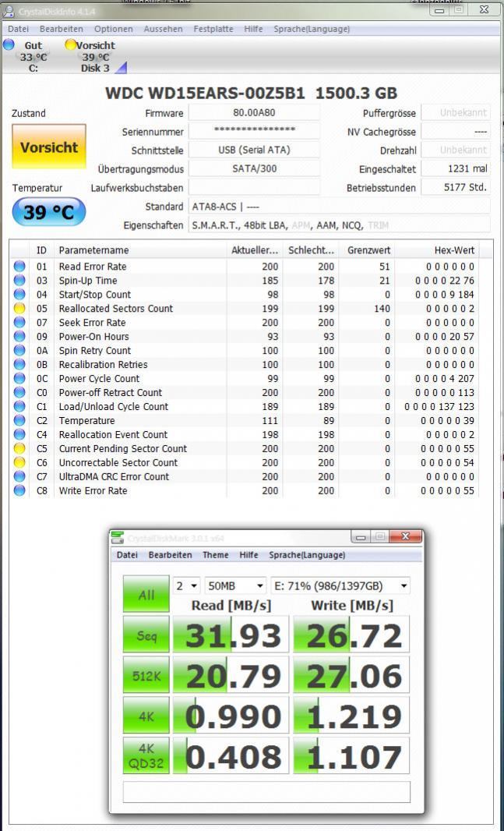This screenshot has width=504, height=831.
Task: Click yellow status icon for Uncorrectable Sector Count
Action: [19, 462]
